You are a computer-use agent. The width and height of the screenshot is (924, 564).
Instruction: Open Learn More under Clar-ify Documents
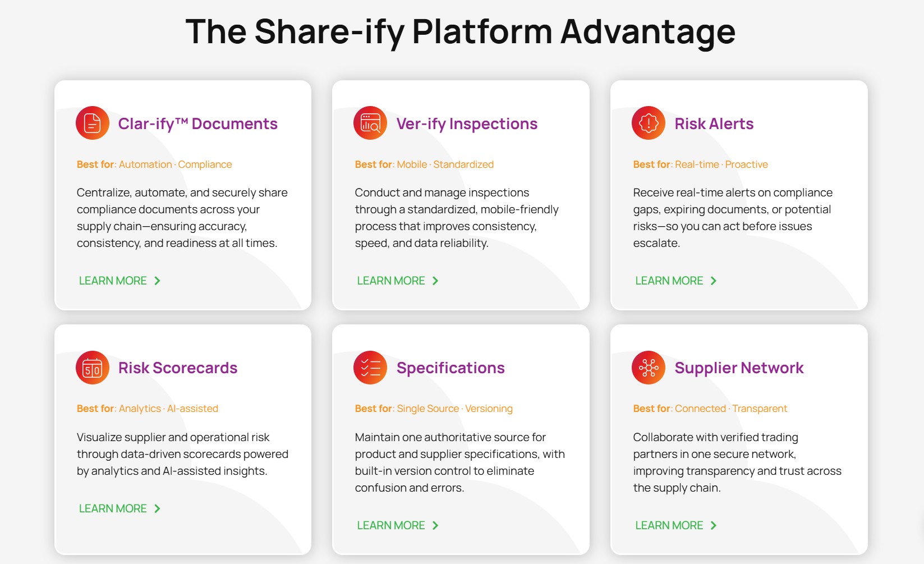113,281
